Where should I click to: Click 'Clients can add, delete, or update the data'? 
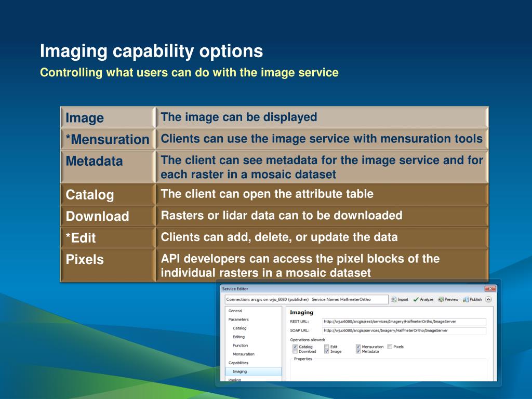pyautogui.click(x=279, y=237)
